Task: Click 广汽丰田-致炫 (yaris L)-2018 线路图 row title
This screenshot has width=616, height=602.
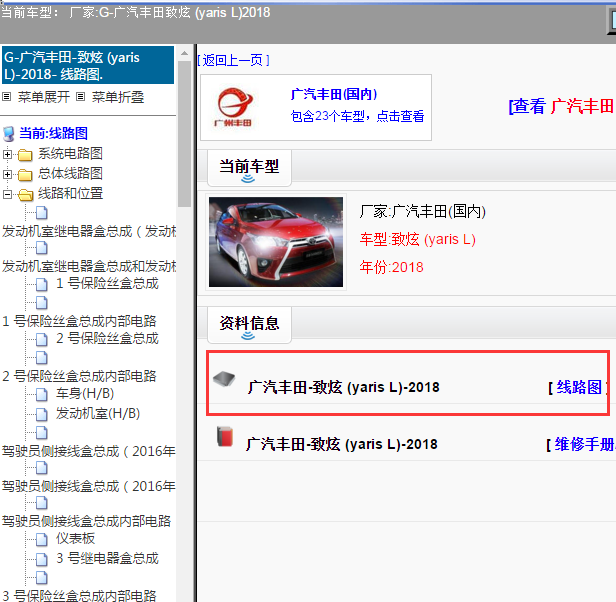Action: [x=343, y=387]
